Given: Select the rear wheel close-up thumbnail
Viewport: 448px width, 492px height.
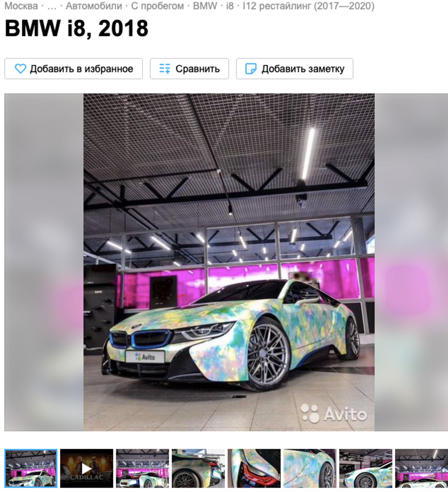Looking at the screenshot, I should [198, 468].
